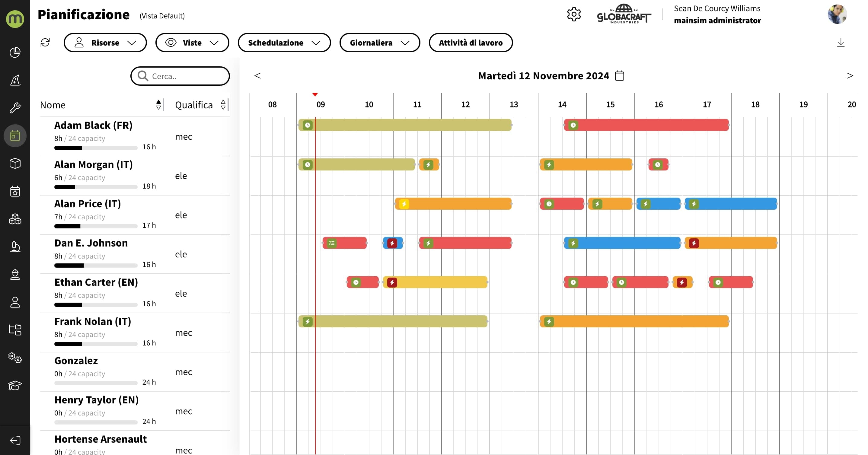Open the stacked cubes sidebar icon
This screenshot has height=455, width=868.
pos(15,219)
